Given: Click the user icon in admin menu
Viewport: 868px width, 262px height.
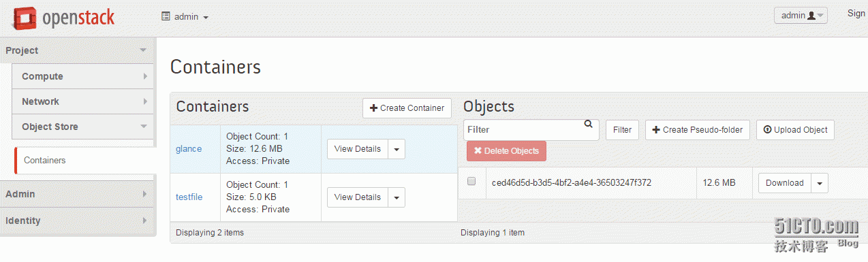Looking at the screenshot, I should 811,15.
